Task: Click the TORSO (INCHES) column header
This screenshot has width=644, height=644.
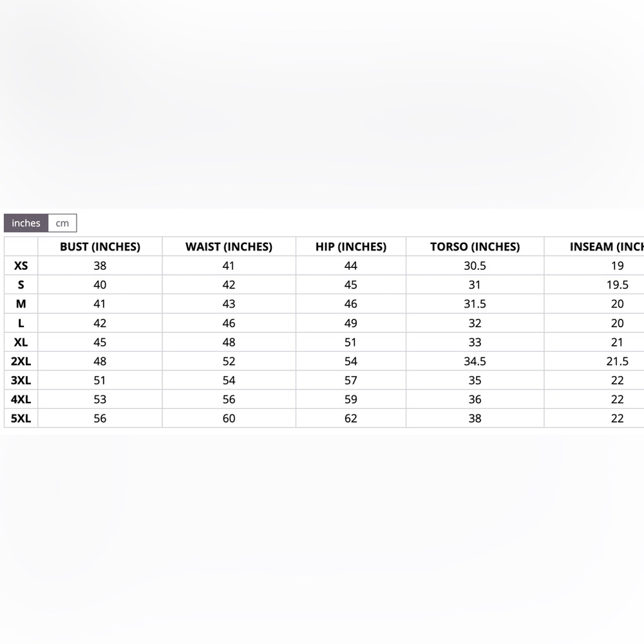Action: (475, 247)
